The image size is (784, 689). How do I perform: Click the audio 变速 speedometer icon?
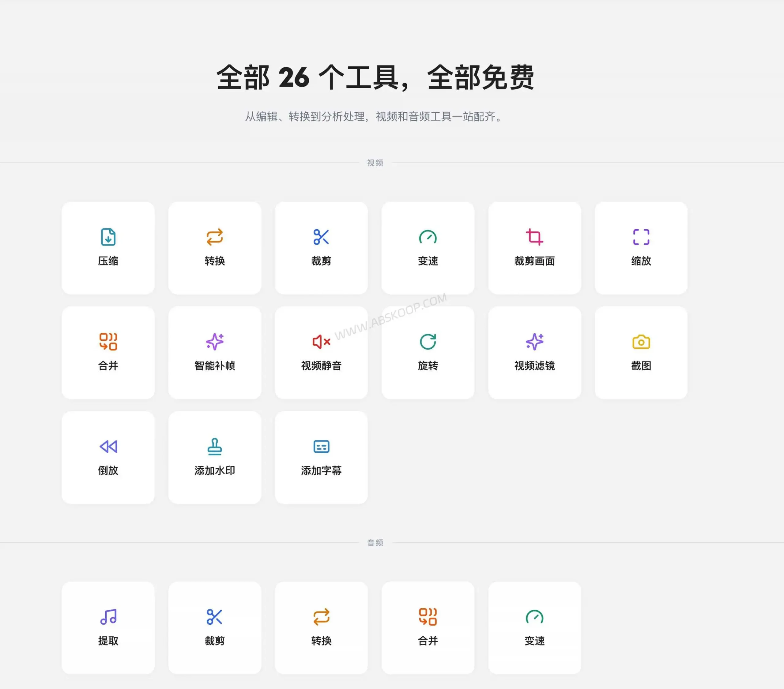pos(534,616)
